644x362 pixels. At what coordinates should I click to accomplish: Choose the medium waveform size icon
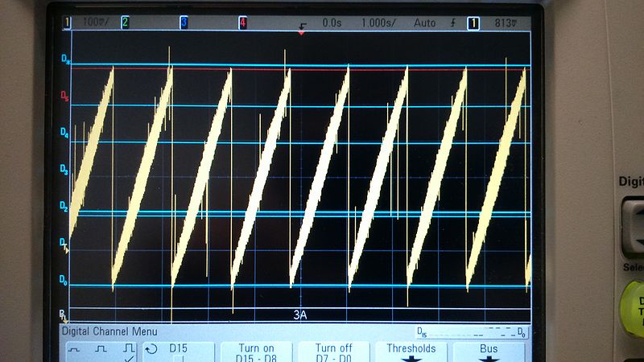101,350
